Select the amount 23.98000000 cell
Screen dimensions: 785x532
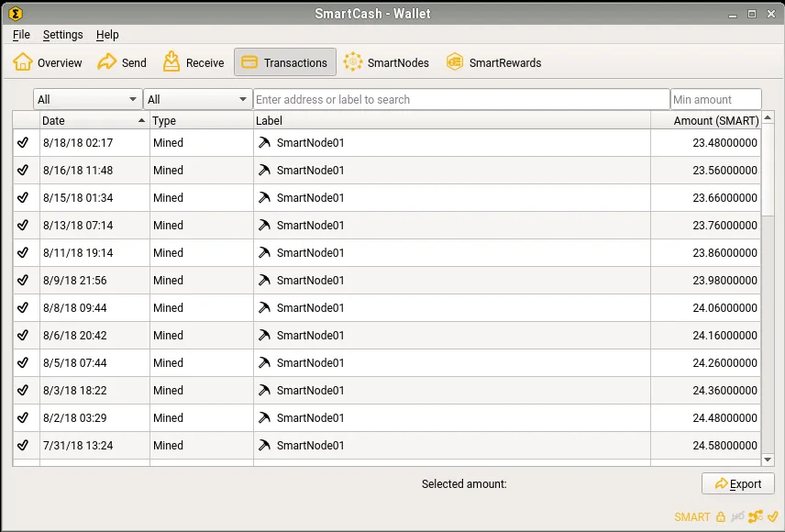pos(705,281)
